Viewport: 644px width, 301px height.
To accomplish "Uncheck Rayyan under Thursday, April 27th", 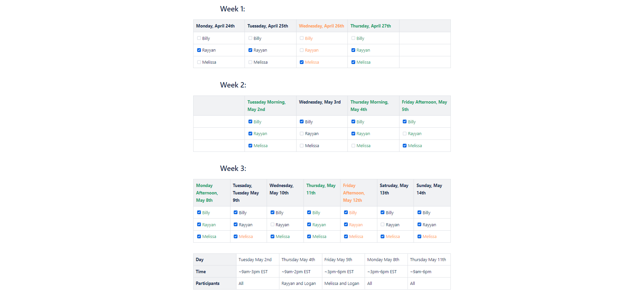I will [x=353, y=50].
